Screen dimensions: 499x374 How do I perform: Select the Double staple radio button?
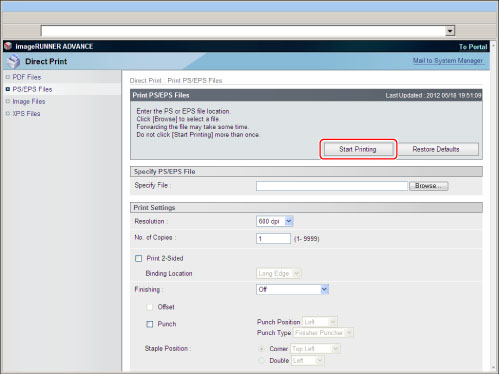(262, 360)
